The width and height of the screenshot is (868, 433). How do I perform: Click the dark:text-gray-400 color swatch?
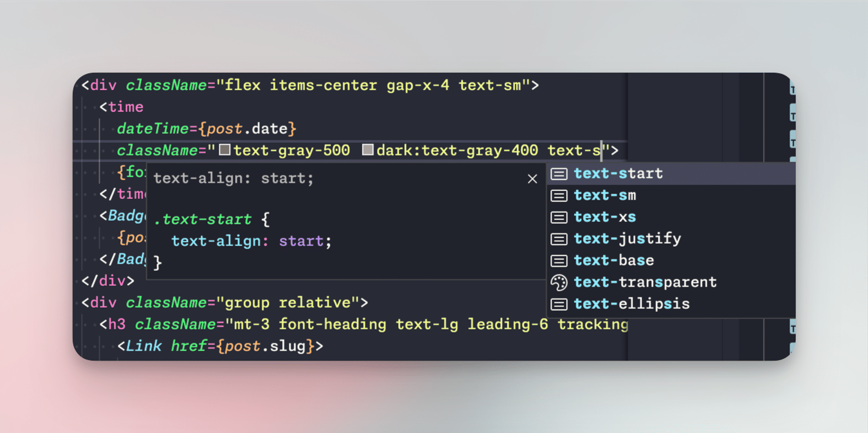click(x=368, y=150)
